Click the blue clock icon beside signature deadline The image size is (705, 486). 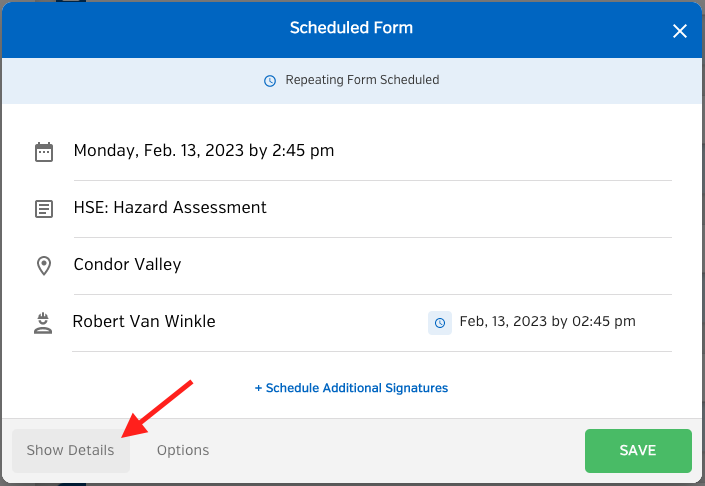(x=440, y=323)
